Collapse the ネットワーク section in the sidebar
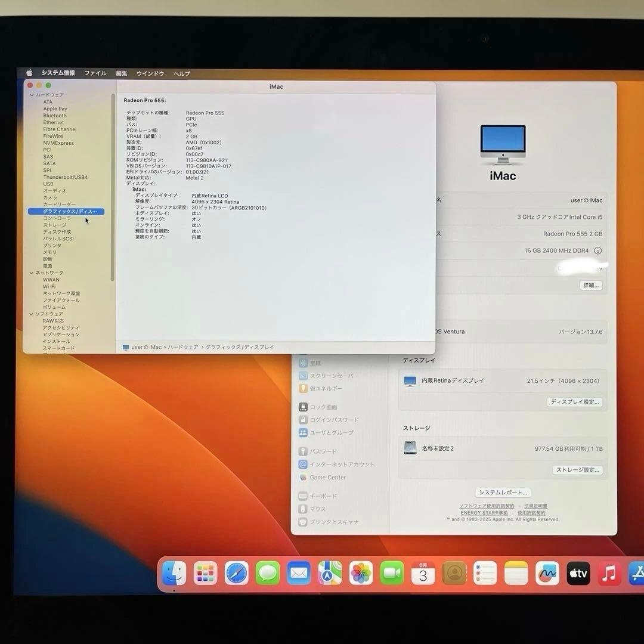Viewport: 644px width, 644px height. (x=32, y=273)
